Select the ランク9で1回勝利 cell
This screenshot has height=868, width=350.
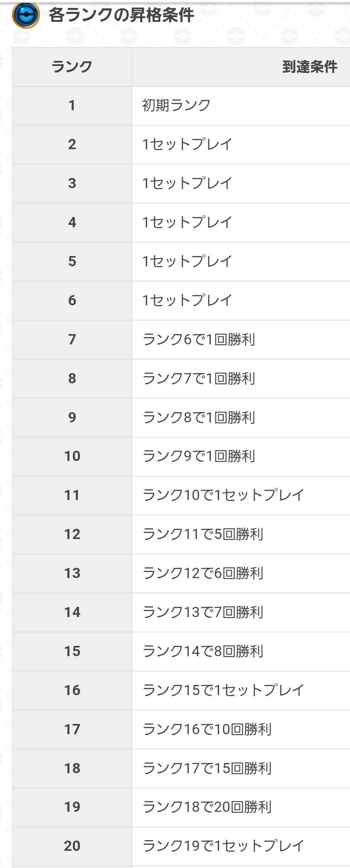tap(199, 456)
